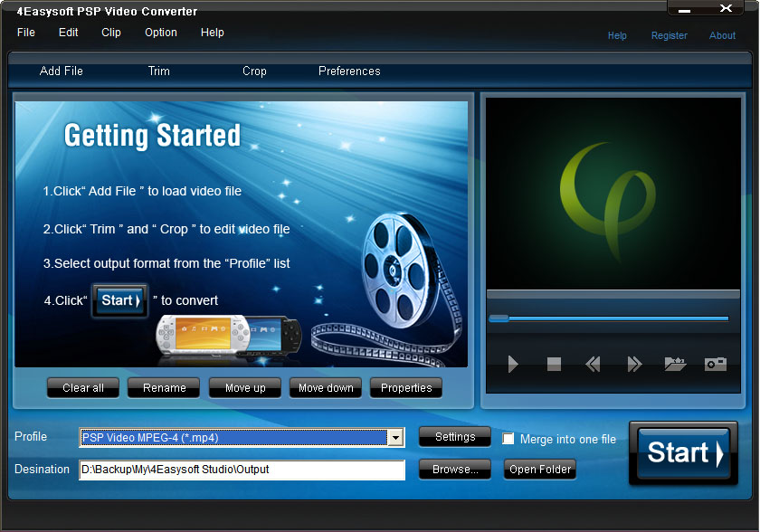Screen dimensions: 760x532
Task: Open Preferences from the toolbar
Action: (x=349, y=71)
